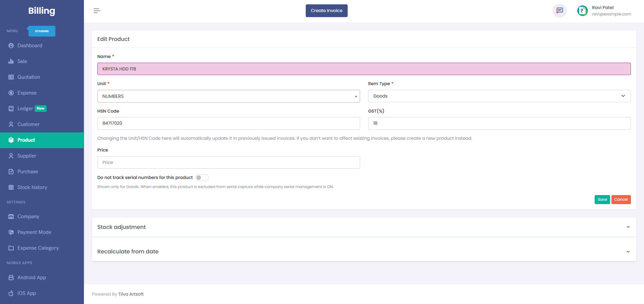The height and width of the screenshot is (304, 644).
Task: Follow the Tilva Artsoft footer link
Action: [x=131, y=294]
